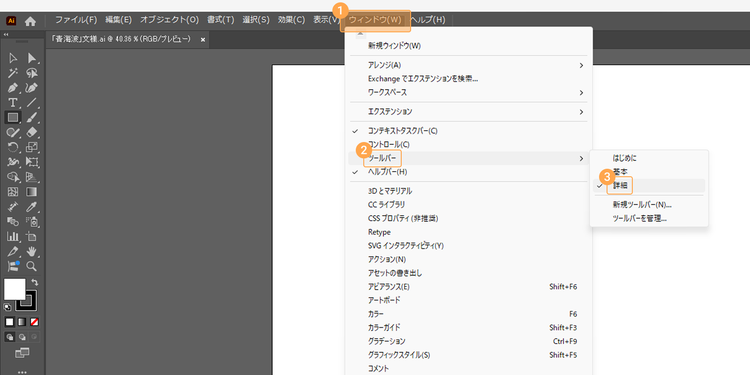This screenshot has height=375, width=750.
Task: Toggle the unchecked コントロール(C) item
Action: (x=469, y=144)
